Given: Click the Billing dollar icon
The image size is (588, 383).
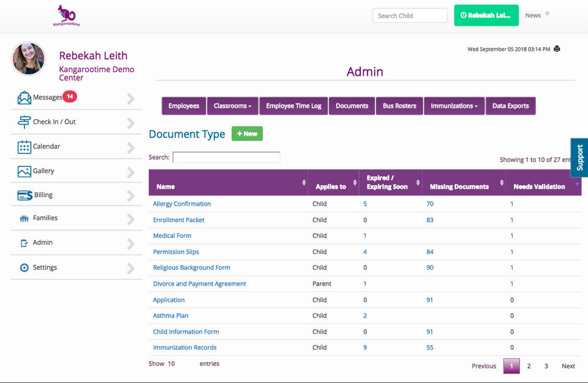Looking at the screenshot, I should [24, 195].
